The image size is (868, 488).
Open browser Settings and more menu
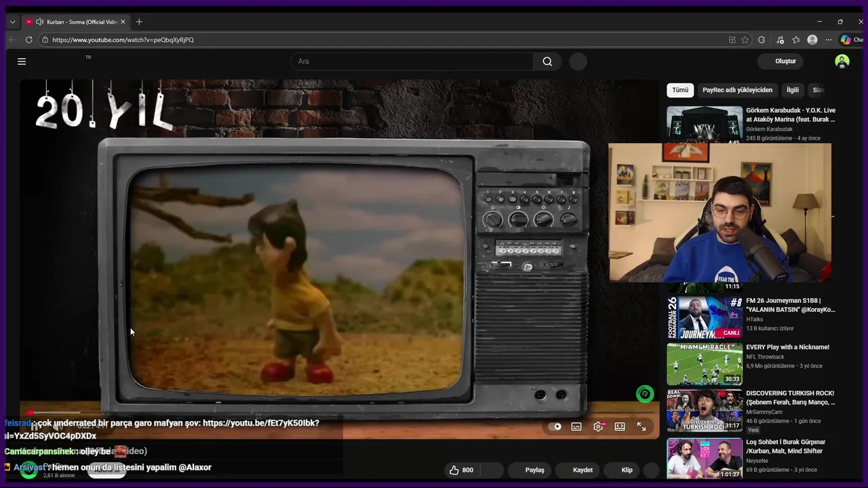[x=829, y=40]
